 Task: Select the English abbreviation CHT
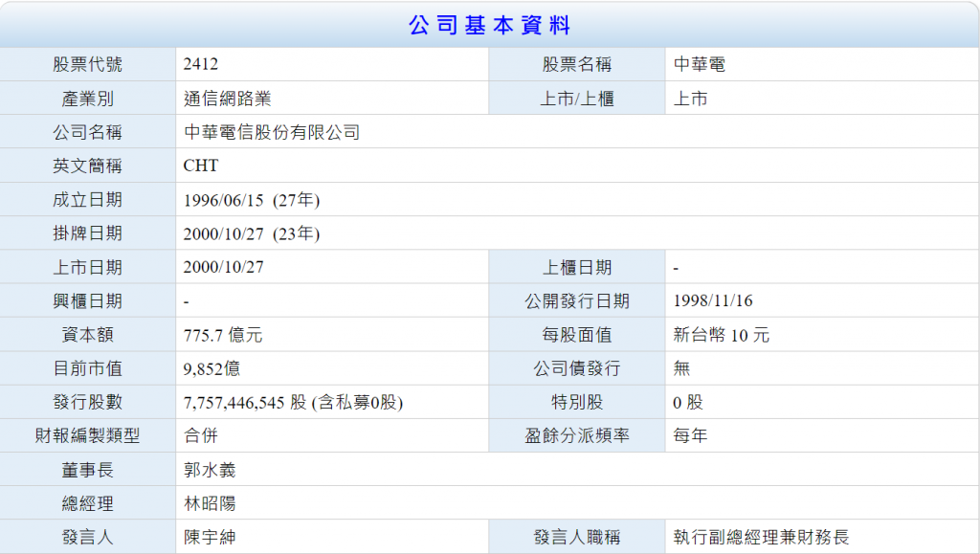point(201,166)
